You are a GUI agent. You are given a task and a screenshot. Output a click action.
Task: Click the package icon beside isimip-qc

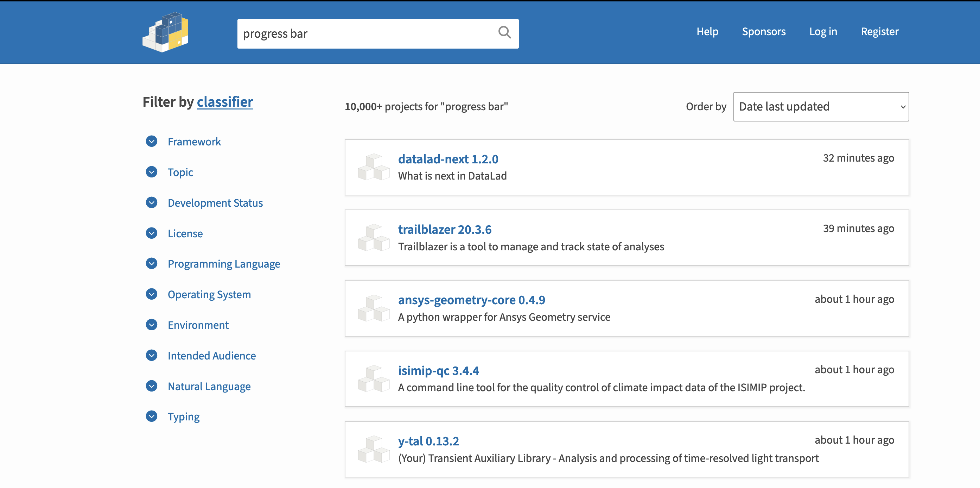(x=374, y=378)
